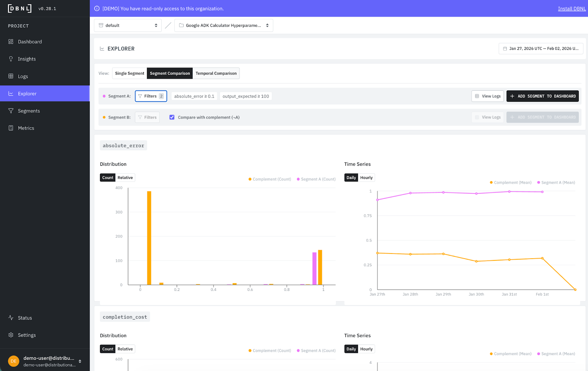Click the funnel icon in Segment B Filters
Screen dimensions: 588x371
coord(140,118)
